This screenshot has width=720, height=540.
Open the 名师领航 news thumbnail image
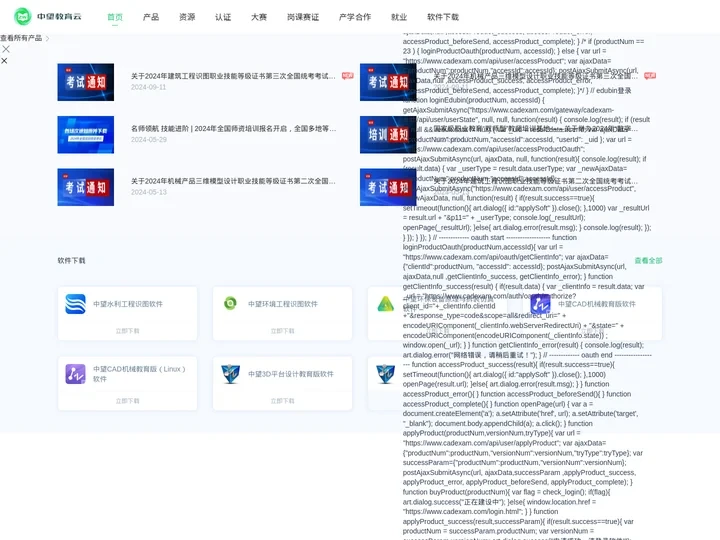pos(85,135)
